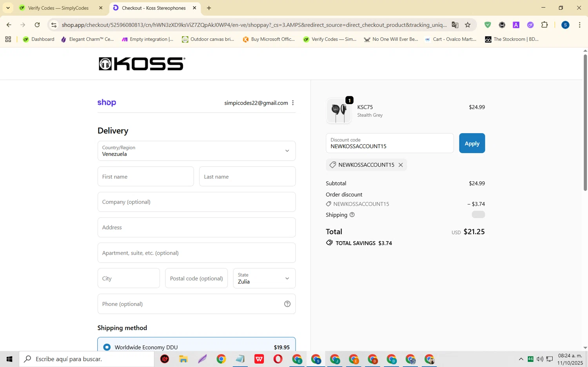Click the Discount code input field
588x367 pixels.
pyautogui.click(x=390, y=143)
